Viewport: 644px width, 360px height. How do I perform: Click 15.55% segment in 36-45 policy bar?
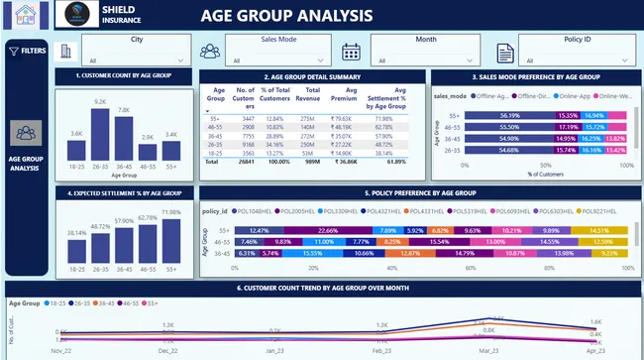tap(312, 253)
